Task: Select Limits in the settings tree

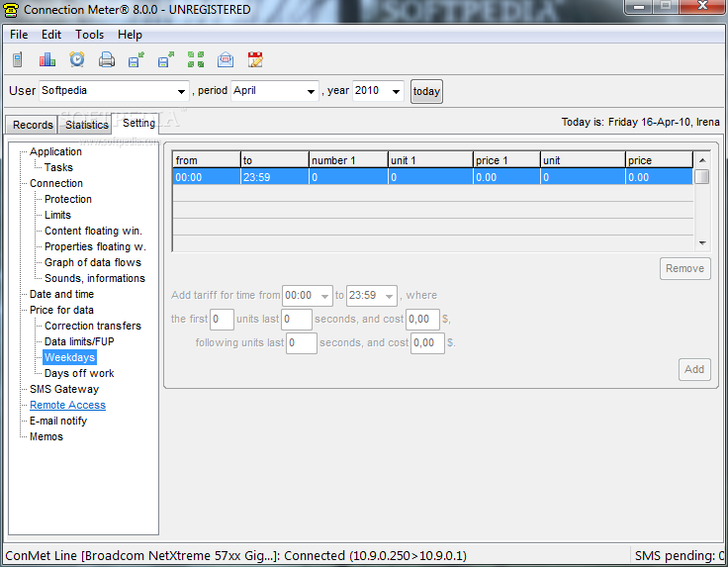Action: (x=57, y=215)
